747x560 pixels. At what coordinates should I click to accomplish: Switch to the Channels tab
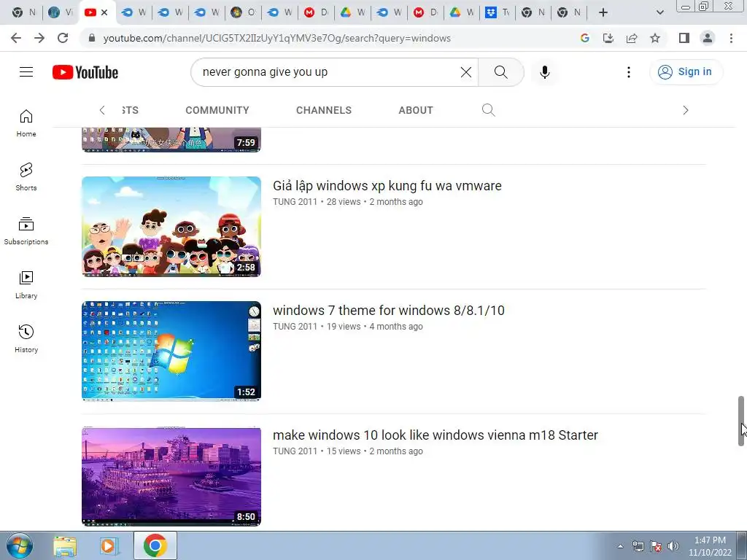click(x=324, y=110)
